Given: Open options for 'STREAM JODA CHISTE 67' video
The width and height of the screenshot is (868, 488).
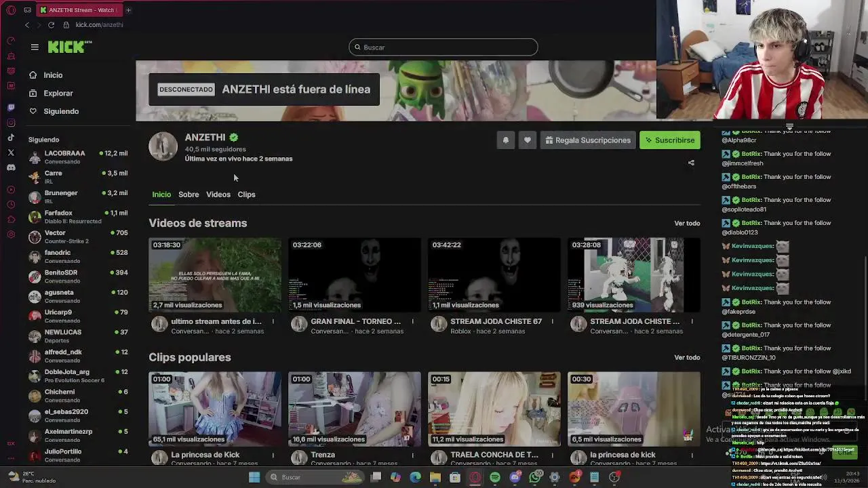Looking at the screenshot, I should pyautogui.click(x=553, y=321).
